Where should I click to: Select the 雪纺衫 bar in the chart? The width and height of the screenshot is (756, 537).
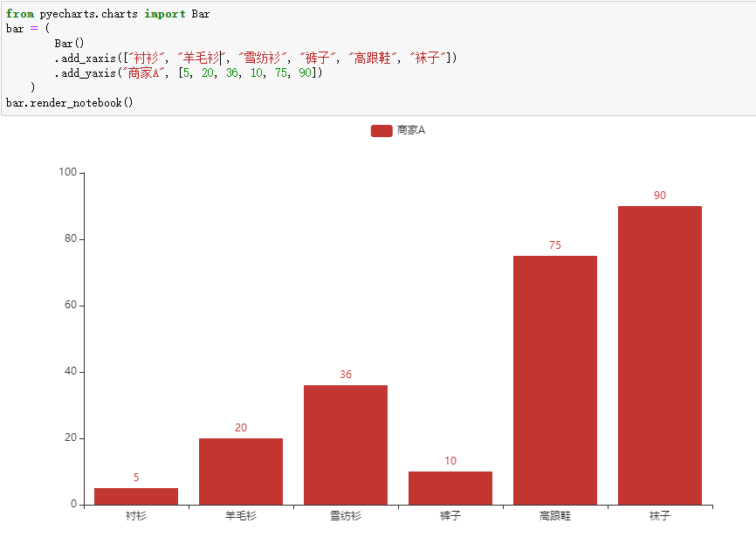[x=345, y=445]
